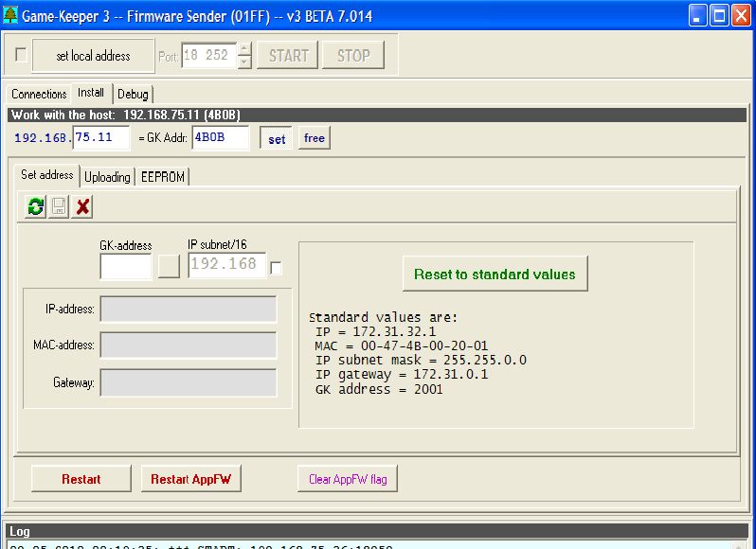756x549 pixels.
Task: Click the free button
Action: click(315, 138)
